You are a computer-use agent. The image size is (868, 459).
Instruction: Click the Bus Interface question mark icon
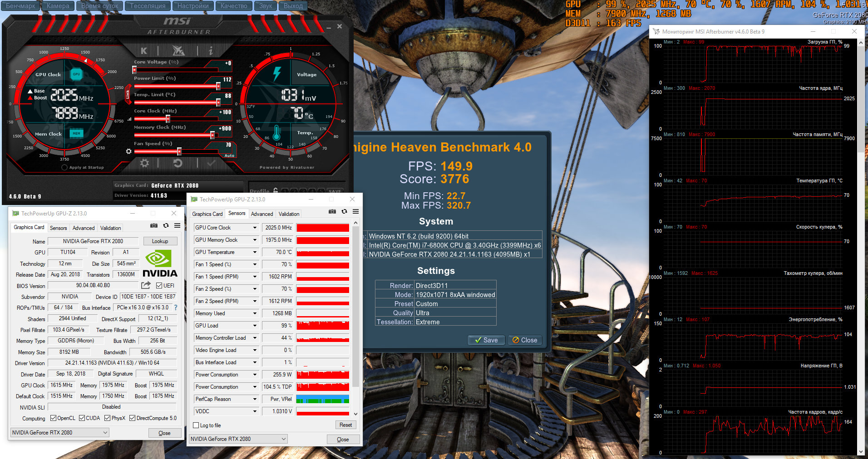(176, 308)
